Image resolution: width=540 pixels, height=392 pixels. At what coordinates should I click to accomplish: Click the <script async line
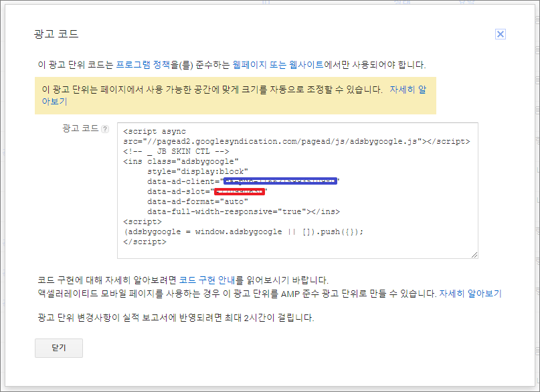click(x=155, y=132)
